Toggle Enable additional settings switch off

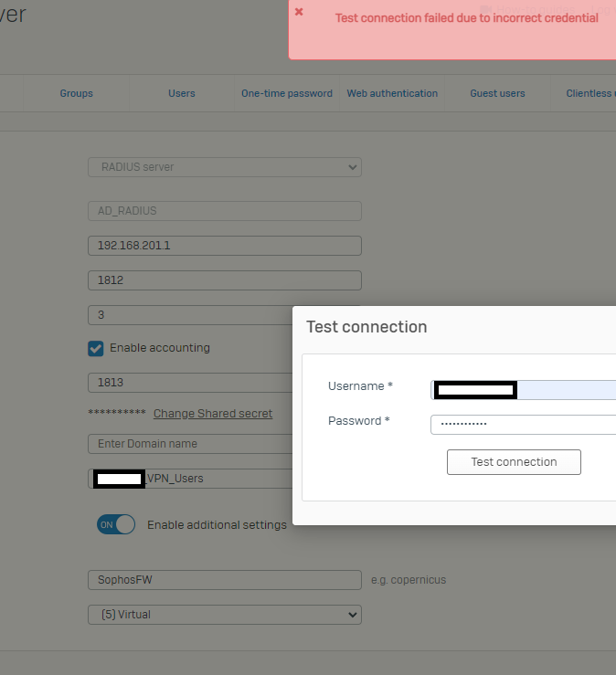coord(116,525)
